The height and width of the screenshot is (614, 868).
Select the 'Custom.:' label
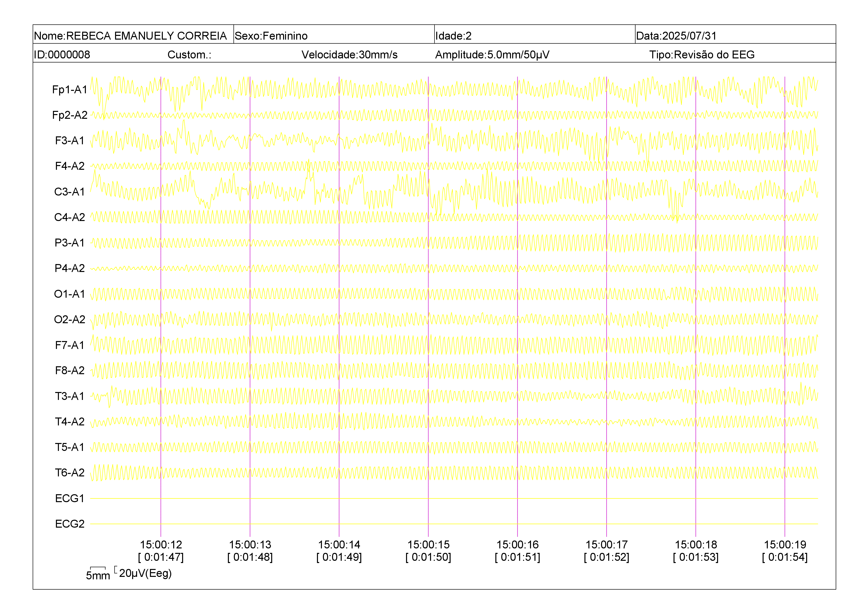click(189, 55)
